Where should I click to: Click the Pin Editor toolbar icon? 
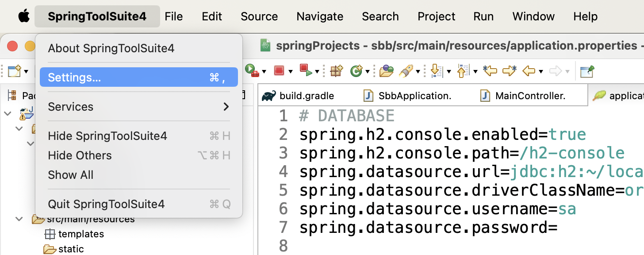coord(587,70)
